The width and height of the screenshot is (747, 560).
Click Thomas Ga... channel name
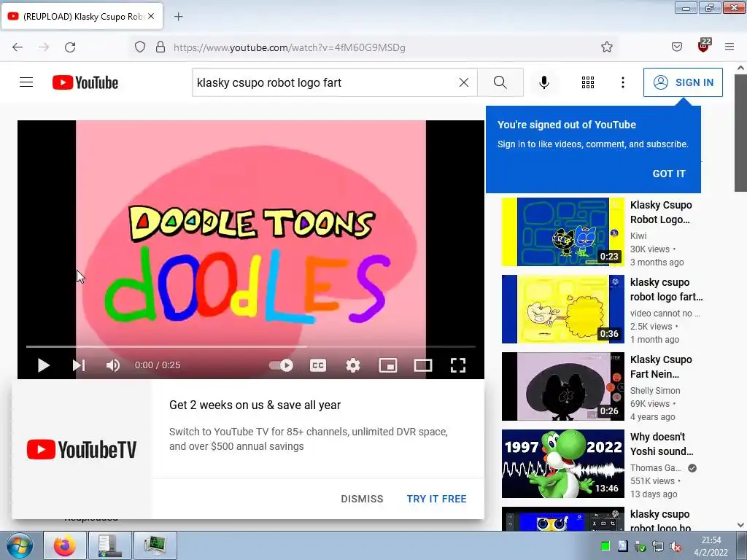coord(656,467)
